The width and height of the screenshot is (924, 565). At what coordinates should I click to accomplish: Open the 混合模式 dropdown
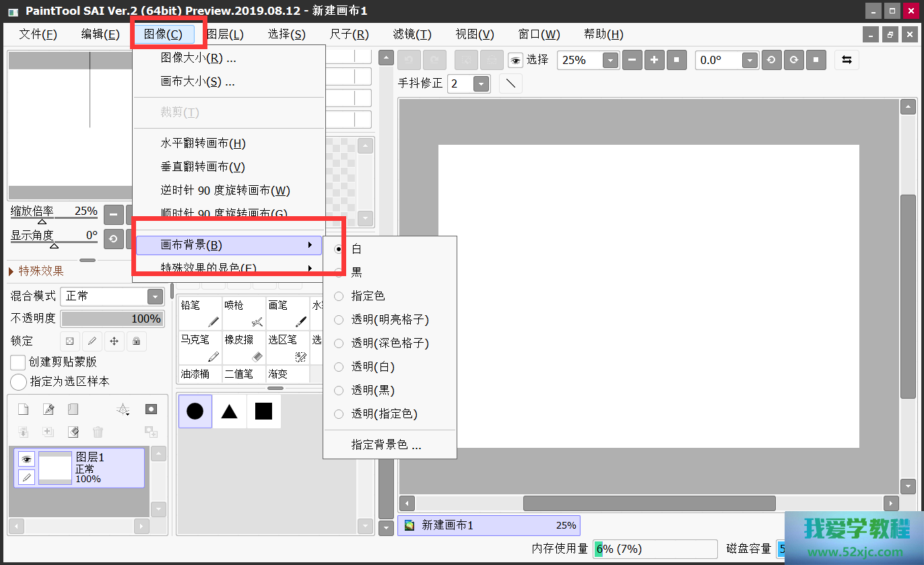coord(156,296)
